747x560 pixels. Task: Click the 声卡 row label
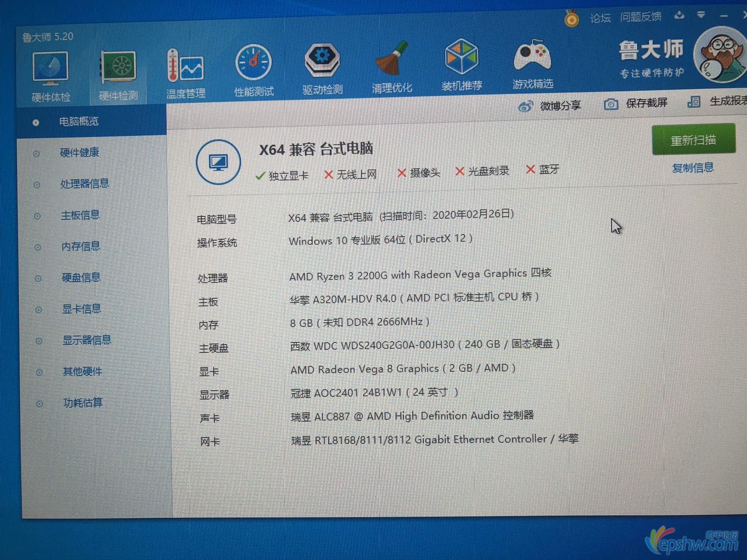[x=210, y=418]
